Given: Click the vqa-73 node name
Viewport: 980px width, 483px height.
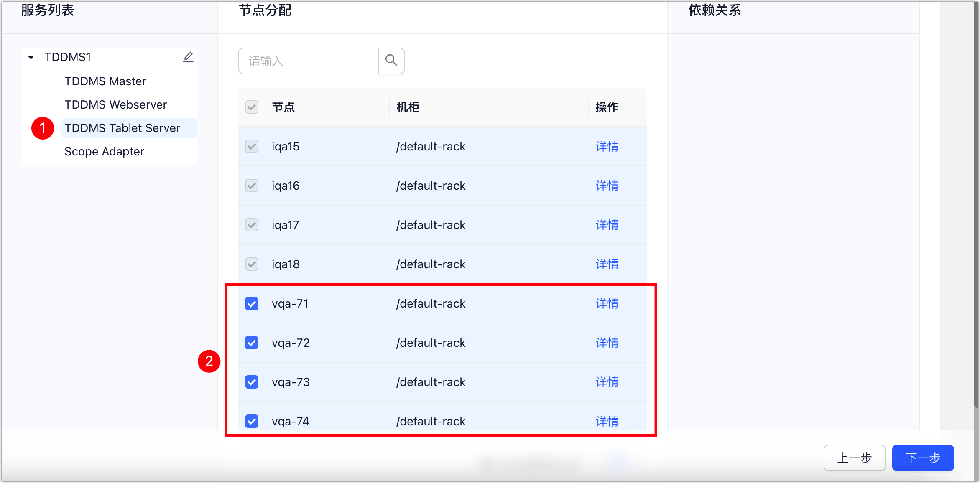Looking at the screenshot, I should 291,382.
